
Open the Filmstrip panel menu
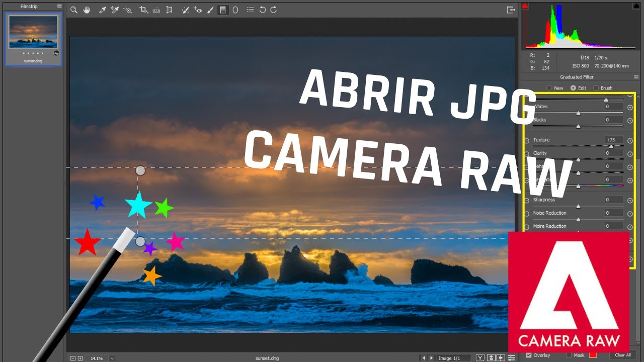(x=59, y=7)
